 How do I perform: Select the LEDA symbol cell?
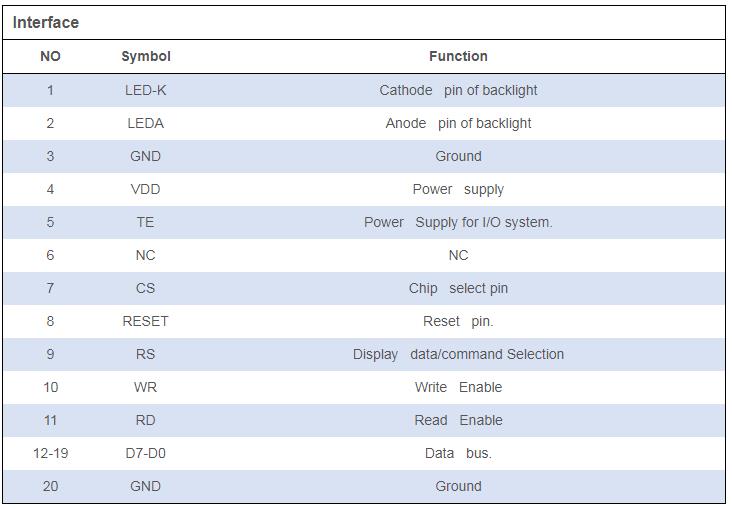146,123
